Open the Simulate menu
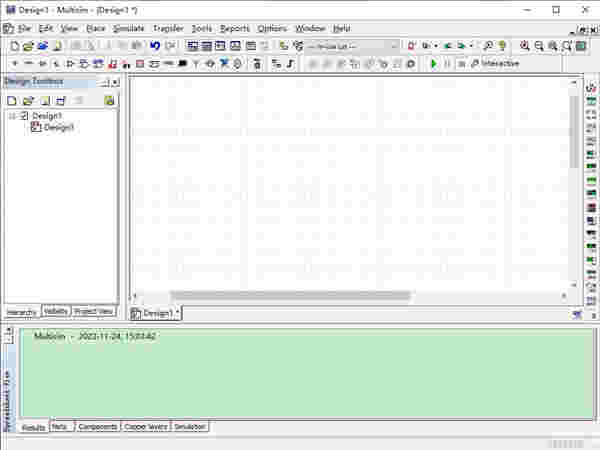 pos(128,28)
